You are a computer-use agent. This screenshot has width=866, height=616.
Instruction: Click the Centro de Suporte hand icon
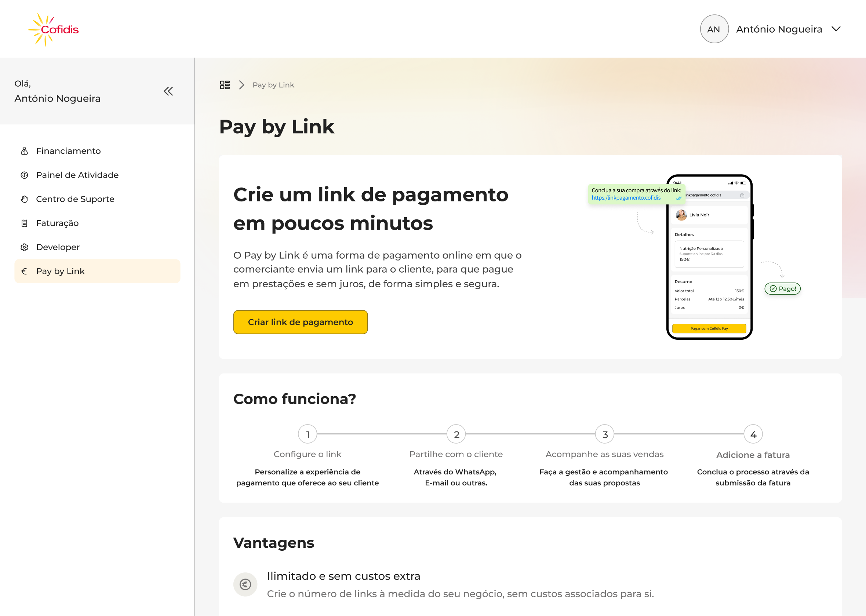click(24, 199)
